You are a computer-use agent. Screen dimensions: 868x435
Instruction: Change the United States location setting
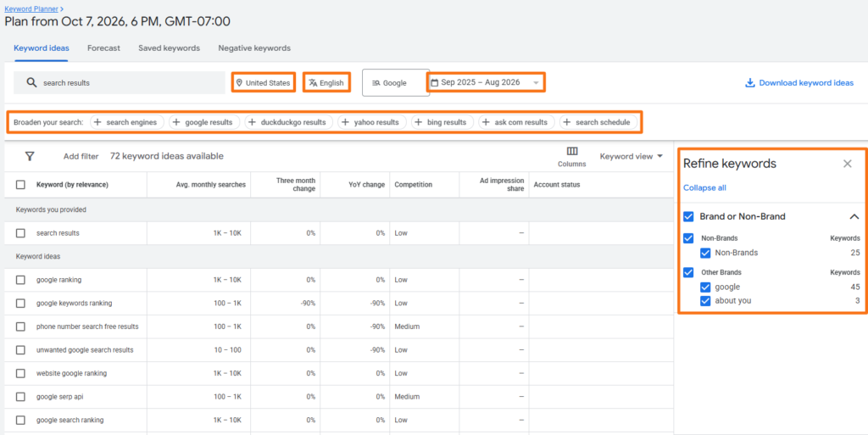[x=263, y=83]
